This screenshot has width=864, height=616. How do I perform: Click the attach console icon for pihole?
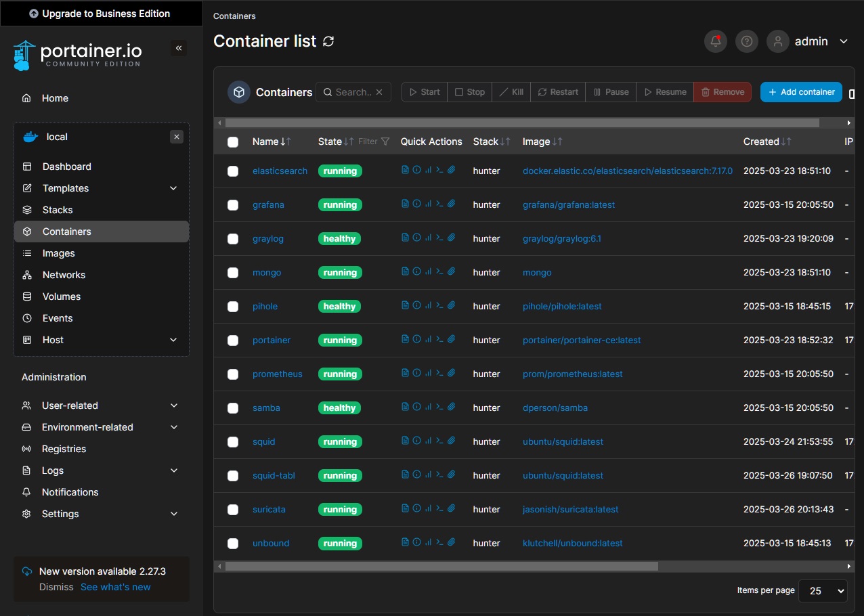coord(452,305)
